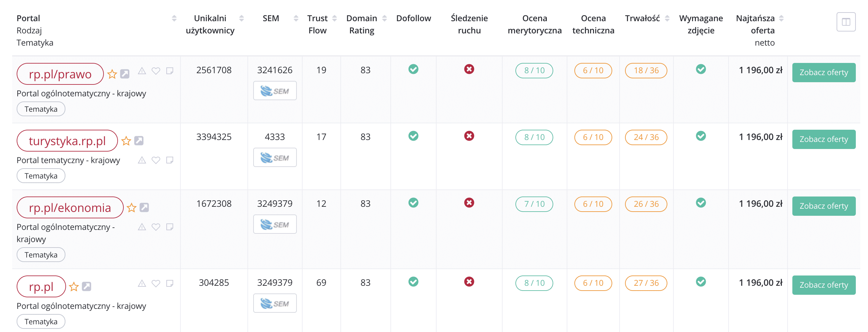Click the star icon beside rp.pl/prawo
Viewport: 868px width, 332px height.
(112, 74)
